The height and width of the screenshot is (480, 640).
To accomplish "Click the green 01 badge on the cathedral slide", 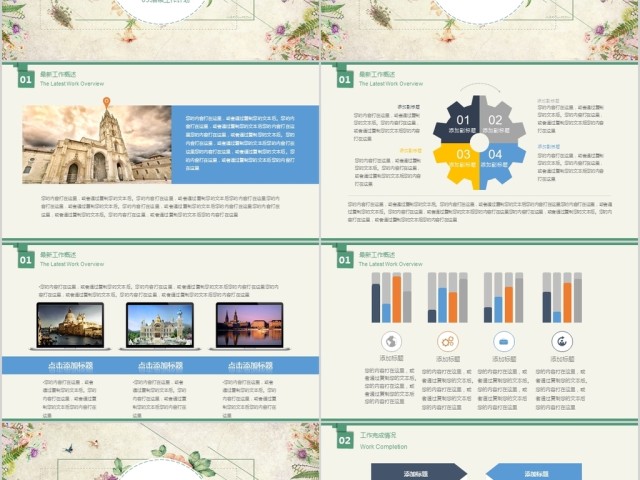I will coord(26,80).
